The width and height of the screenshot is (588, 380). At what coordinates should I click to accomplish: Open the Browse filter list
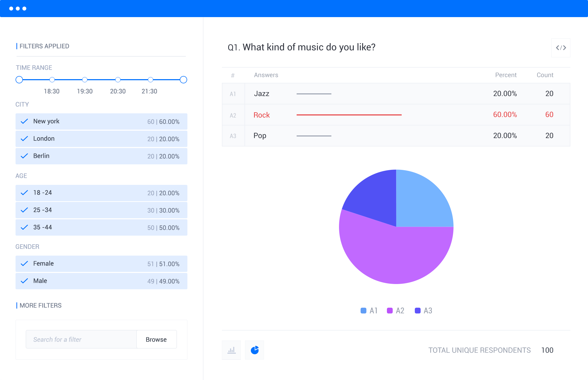(156, 339)
